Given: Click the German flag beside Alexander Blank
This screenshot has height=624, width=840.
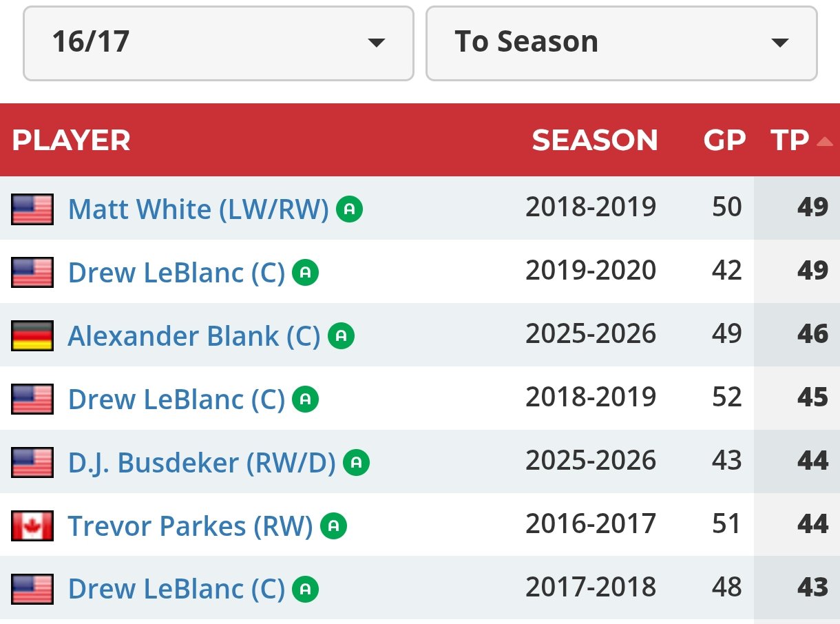Looking at the screenshot, I should pos(32,335).
